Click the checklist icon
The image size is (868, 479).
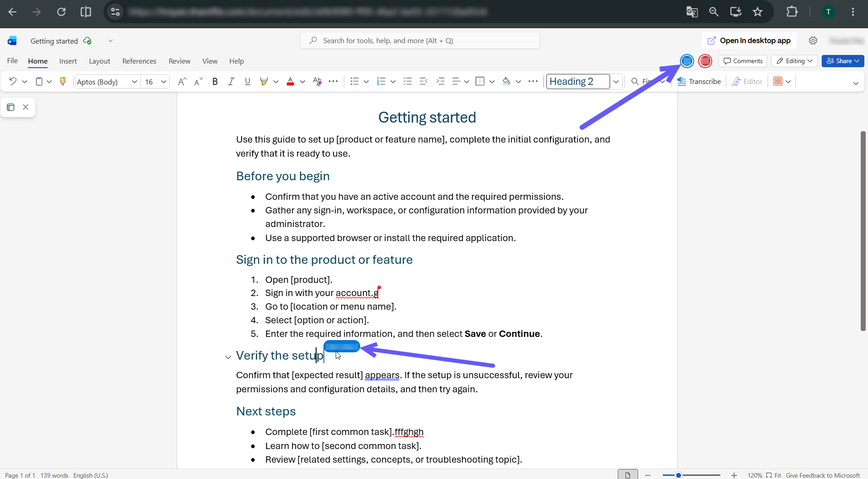point(407,81)
